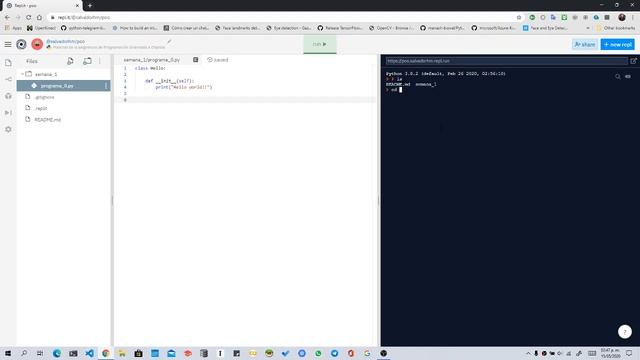640x360 pixels.
Task: Open 'Face and Eye Detec...' bookmark
Action: click(x=546, y=28)
